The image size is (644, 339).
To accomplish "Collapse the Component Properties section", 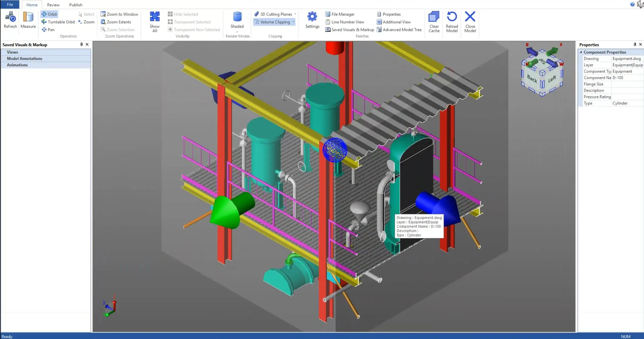I will coord(581,52).
